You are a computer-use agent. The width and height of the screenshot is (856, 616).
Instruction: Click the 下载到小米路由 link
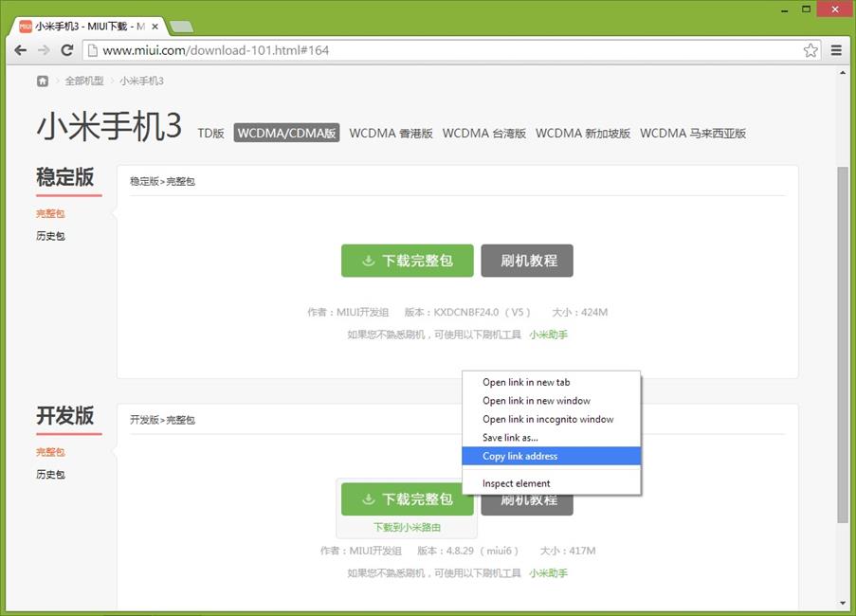[x=407, y=527]
